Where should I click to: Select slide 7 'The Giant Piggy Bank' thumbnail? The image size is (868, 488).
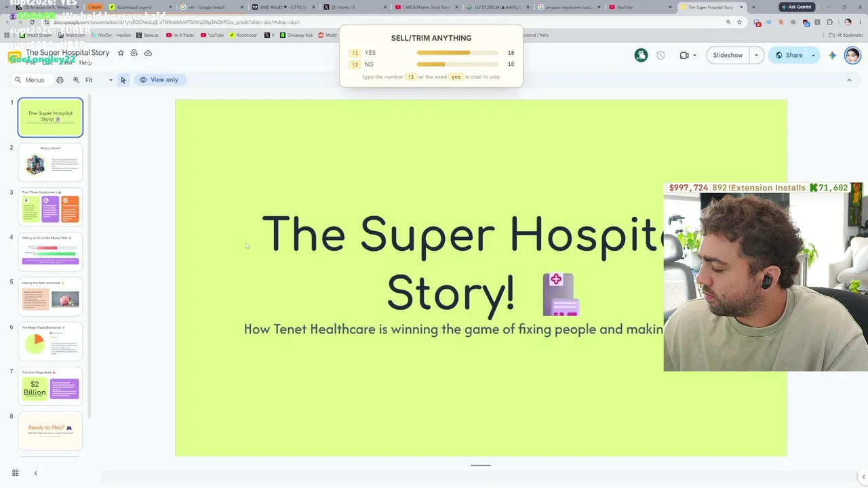point(50,386)
